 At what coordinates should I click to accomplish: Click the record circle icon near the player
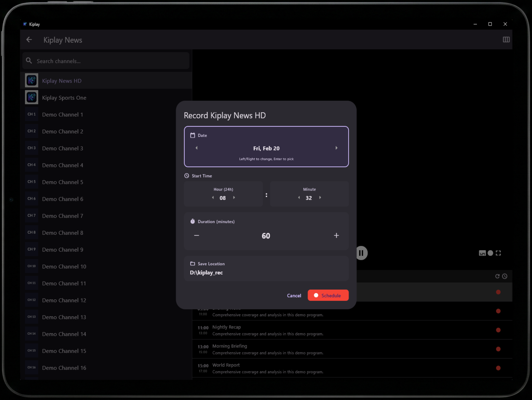(490, 253)
